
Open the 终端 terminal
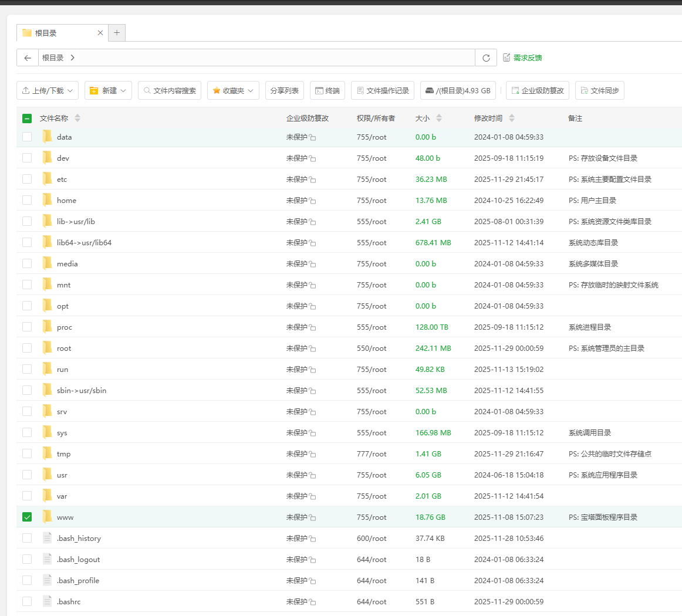click(328, 90)
